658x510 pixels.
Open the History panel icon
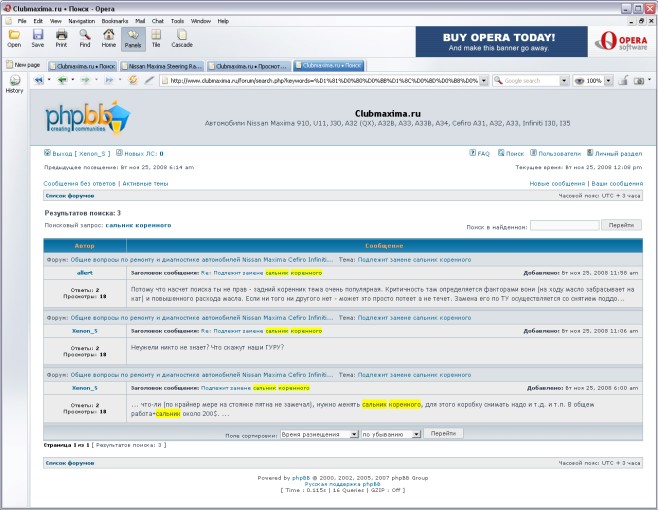14,84
